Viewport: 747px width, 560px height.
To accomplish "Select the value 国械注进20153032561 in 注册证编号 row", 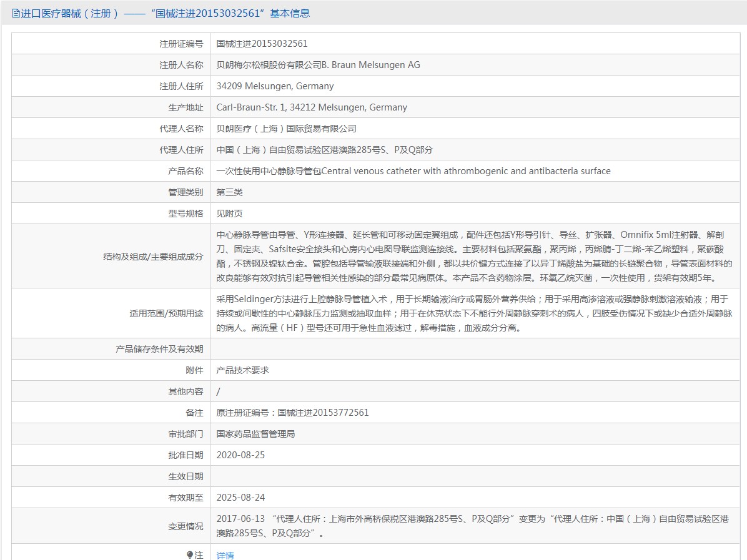I will pos(262,44).
